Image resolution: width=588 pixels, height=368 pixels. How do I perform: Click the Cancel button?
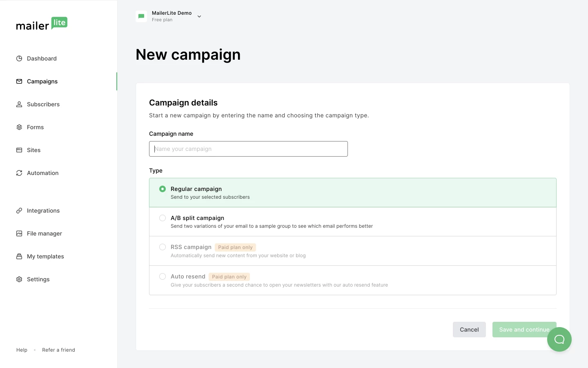tap(469, 330)
